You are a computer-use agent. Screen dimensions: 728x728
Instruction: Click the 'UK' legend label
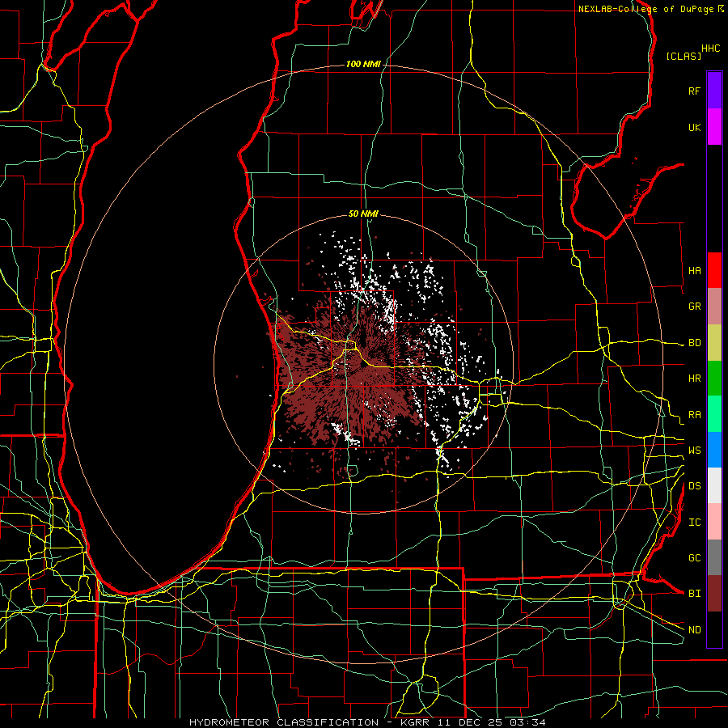pyautogui.click(x=695, y=127)
